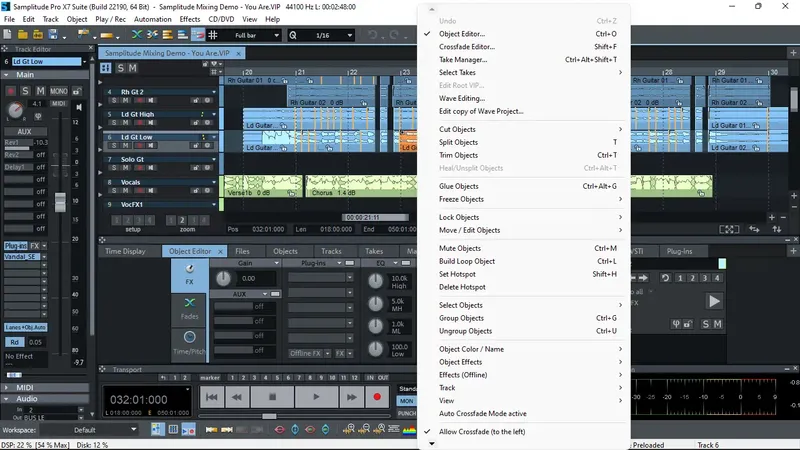Open the Time/Pitch section in Object Editor
Image resolution: width=800 pixels, height=450 pixels.
point(189,343)
